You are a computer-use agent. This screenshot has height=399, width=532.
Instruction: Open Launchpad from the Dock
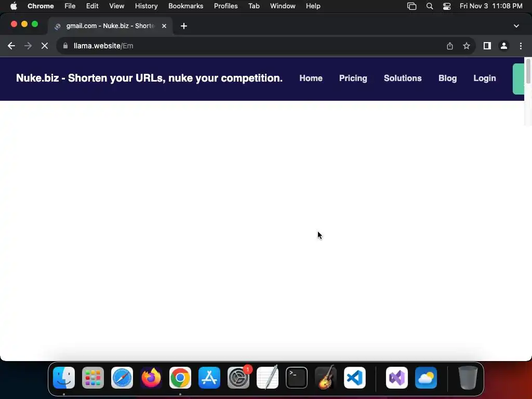93,378
